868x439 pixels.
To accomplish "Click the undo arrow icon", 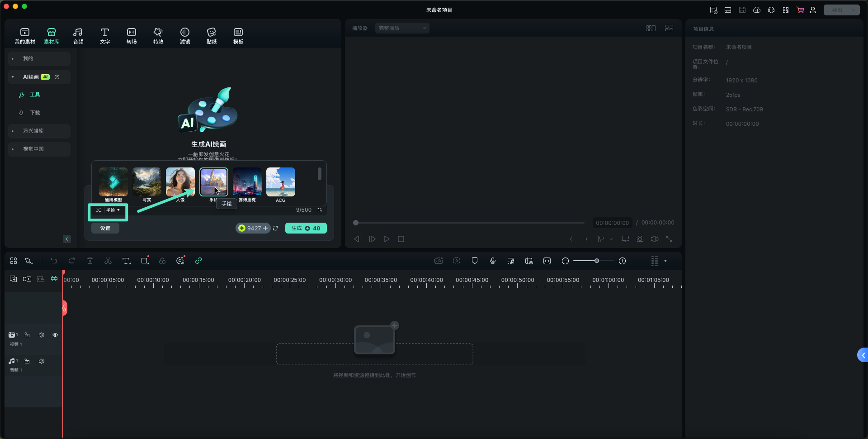I will pos(54,261).
